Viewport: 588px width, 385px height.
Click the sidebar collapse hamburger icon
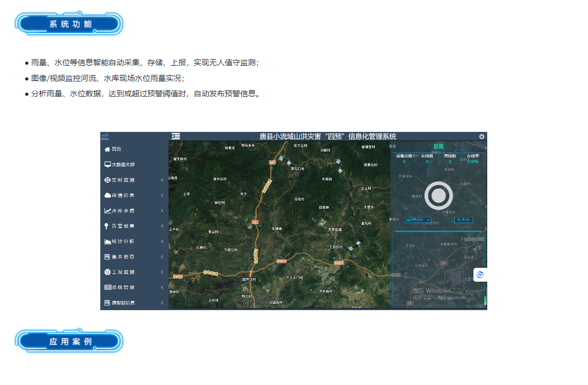click(x=176, y=136)
